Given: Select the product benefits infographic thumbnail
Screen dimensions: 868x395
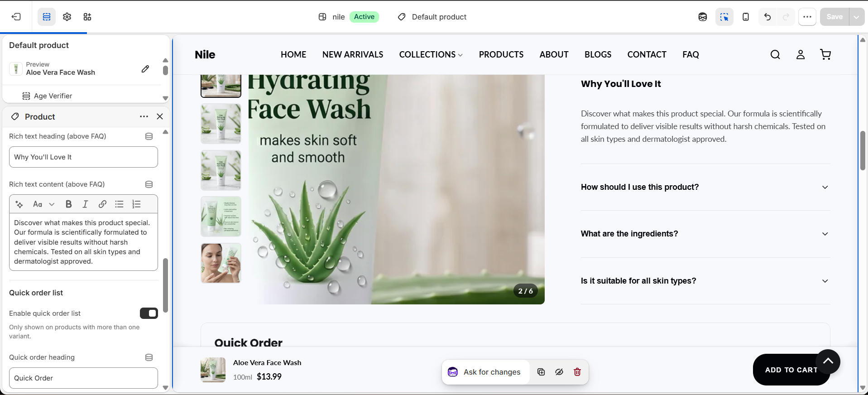Looking at the screenshot, I should (x=221, y=217).
